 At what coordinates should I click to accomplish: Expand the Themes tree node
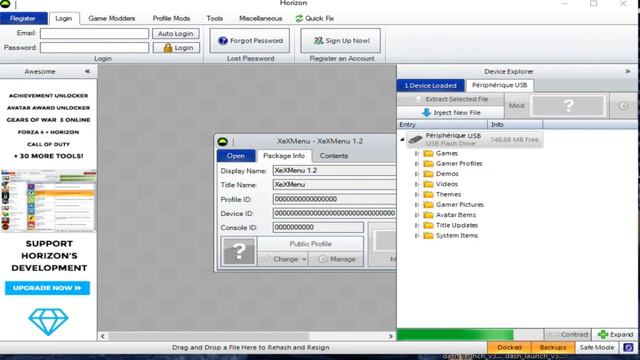coord(417,194)
